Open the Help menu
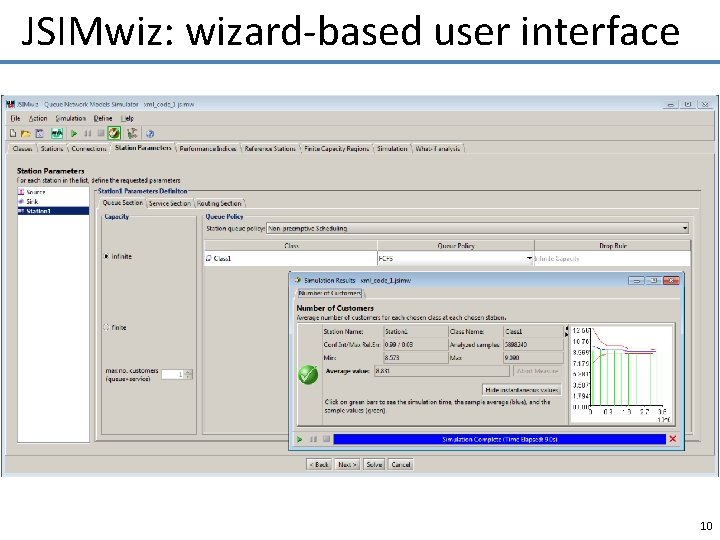The height and width of the screenshot is (540, 720). click(x=127, y=118)
